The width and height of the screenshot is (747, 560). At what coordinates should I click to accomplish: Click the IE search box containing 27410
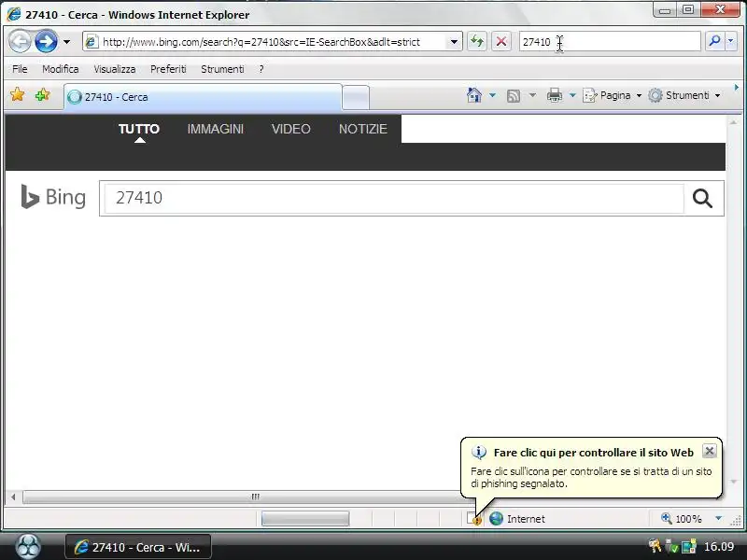click(610, 42)
